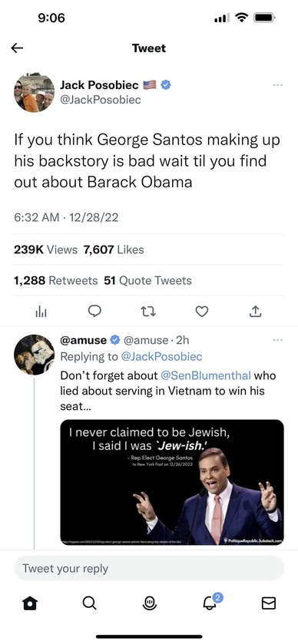Screen dimensions: 298x644
Task: Tap the reply speech bubble icon
Action: [95, 312]
